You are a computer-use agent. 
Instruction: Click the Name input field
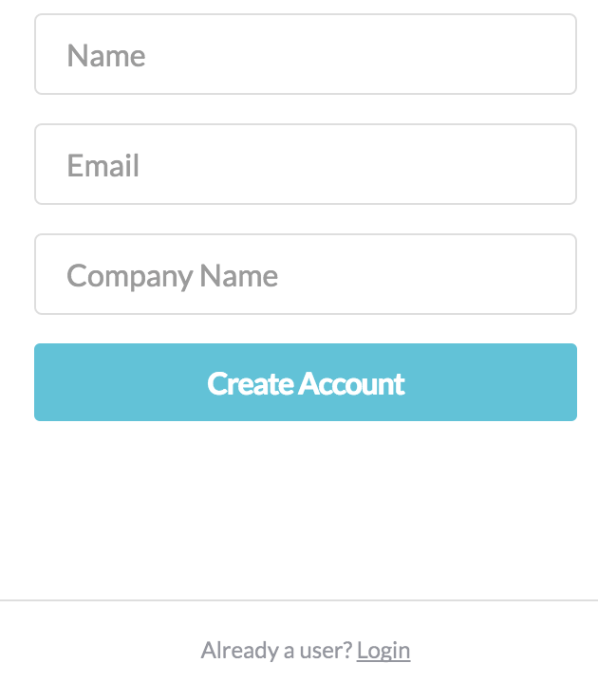pyautogui.click(x=306, y=54)
